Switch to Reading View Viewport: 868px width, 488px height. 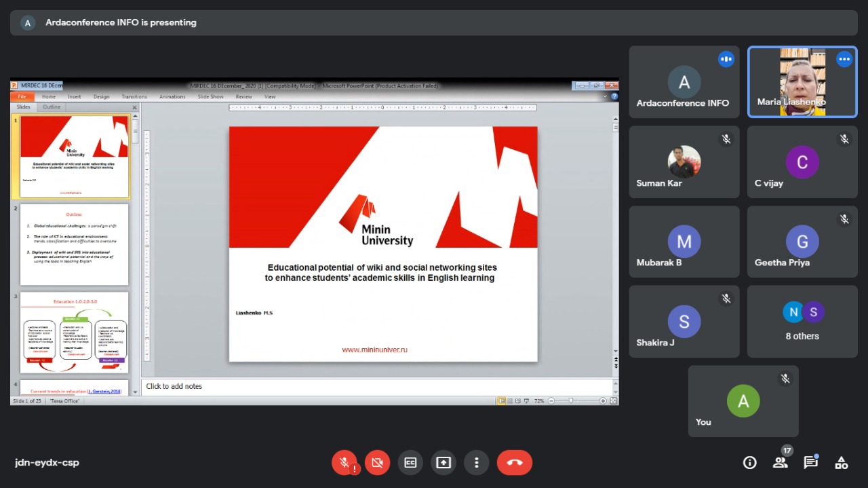(x=519, y=401)
